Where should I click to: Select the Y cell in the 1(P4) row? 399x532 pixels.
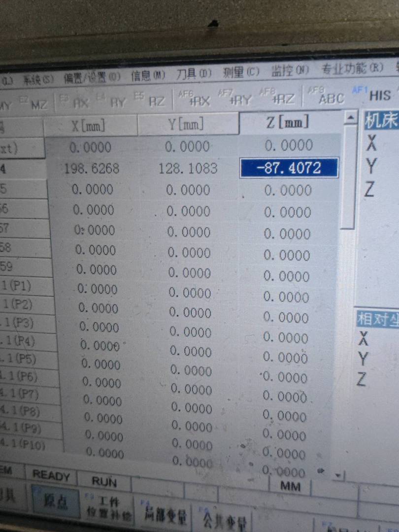(191, 351)
